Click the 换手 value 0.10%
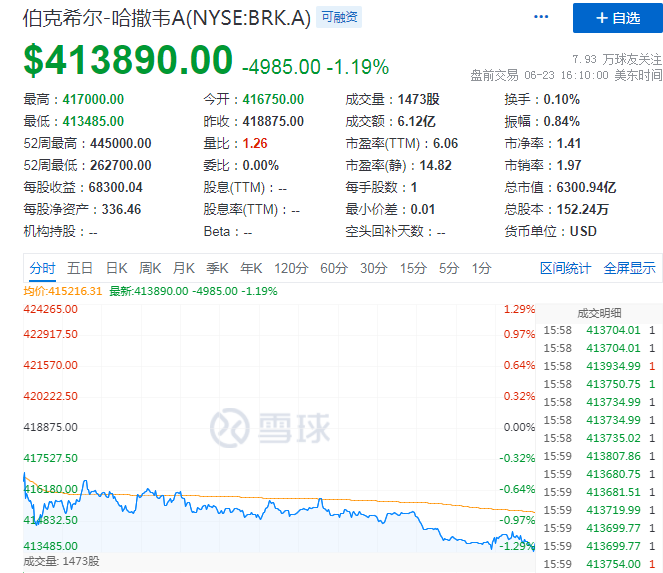Viewport: 663px width, 573px height. pyautogui.click(x=562, y=99)
